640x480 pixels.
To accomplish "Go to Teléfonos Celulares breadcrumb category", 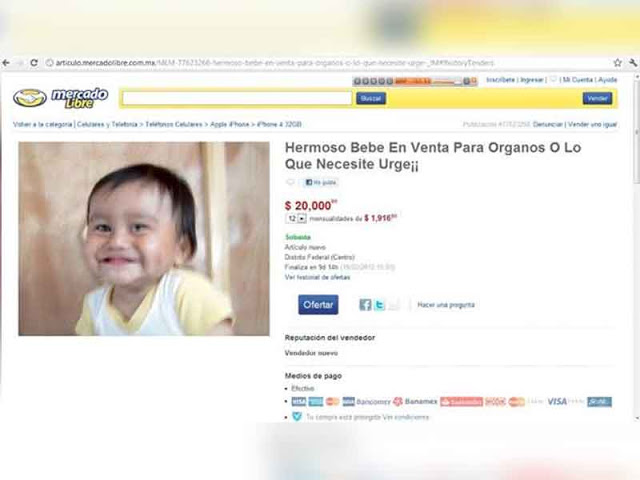I will coord(173,124).
